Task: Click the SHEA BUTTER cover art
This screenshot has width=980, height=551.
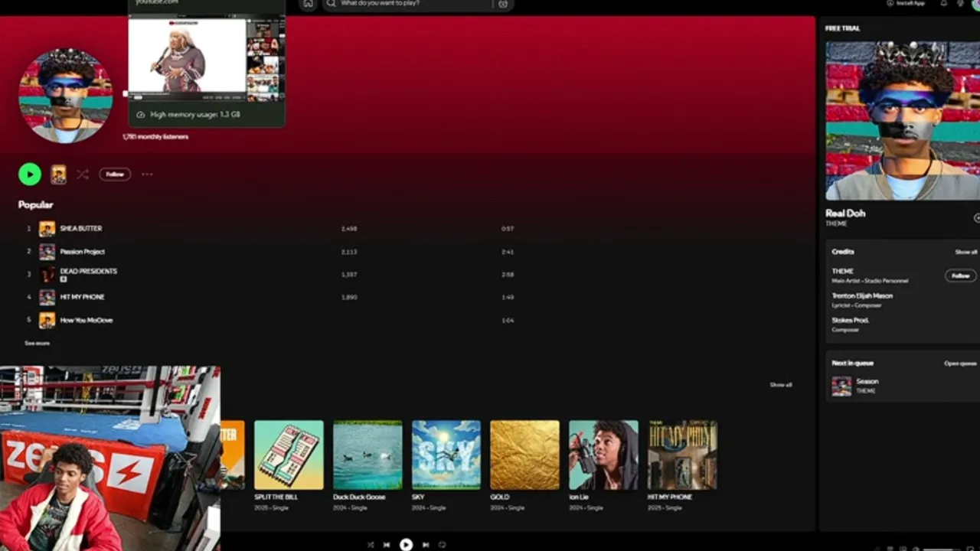Action: [x=47, y=229]
